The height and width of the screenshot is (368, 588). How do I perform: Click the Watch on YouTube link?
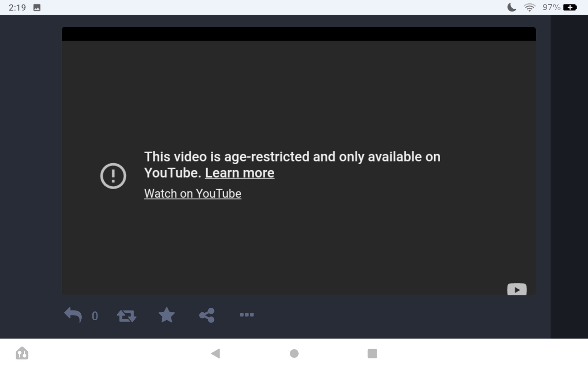192,194
